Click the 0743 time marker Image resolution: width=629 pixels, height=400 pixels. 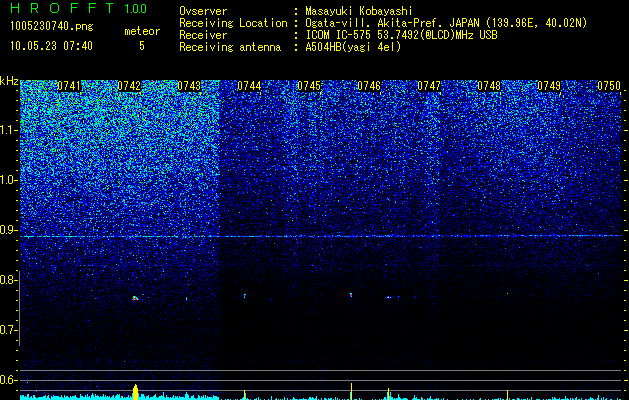click(x=189, y=86)
